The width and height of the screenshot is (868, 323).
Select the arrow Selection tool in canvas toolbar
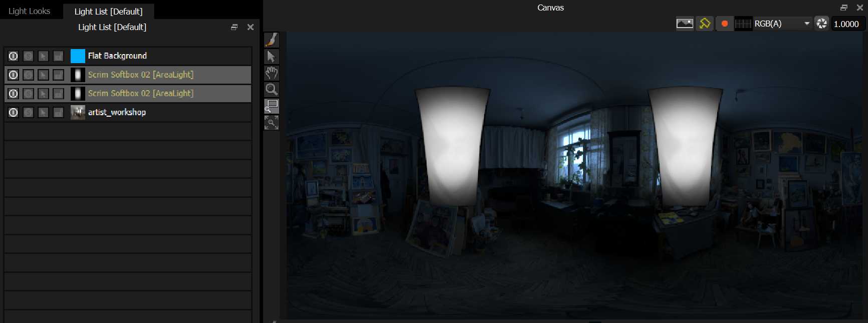tap(271, 56)
